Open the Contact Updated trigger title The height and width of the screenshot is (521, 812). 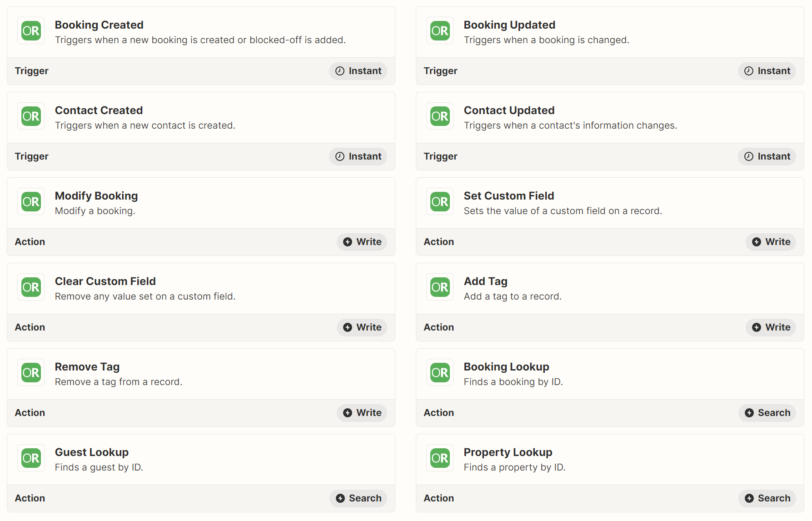pyautogui.click(x=509, y=110)
